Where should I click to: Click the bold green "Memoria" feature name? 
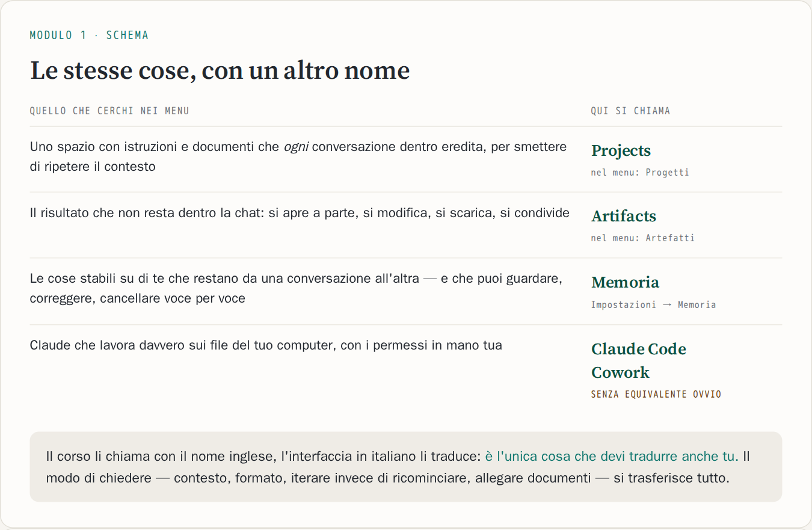(x=625, y=282)
